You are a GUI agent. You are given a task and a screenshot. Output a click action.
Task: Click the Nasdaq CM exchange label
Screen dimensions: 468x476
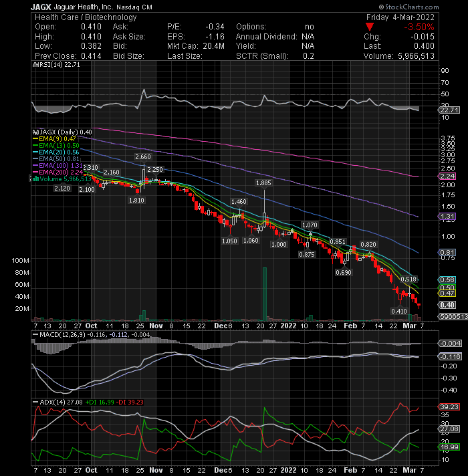[x=134, y=7]
